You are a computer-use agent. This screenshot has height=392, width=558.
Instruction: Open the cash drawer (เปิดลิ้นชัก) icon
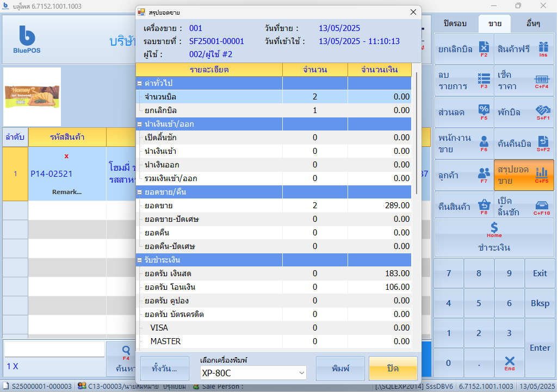[543, 206]
